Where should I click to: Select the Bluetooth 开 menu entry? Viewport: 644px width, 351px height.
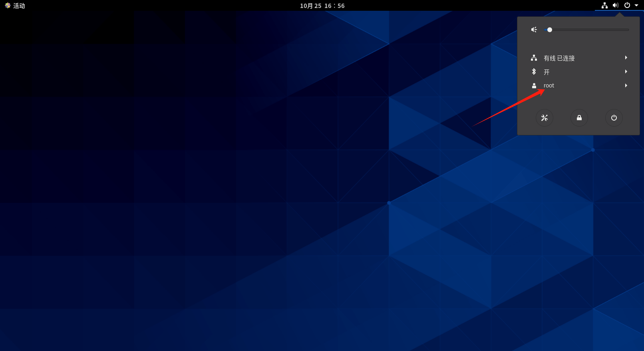tap(547, 72)
